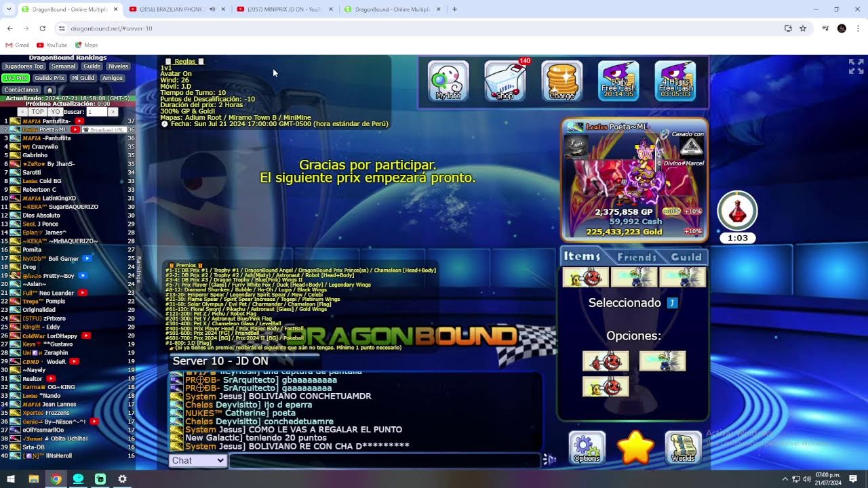
Task: Click the megaphone icon beside chat input
Action: (x=550, y=460)
